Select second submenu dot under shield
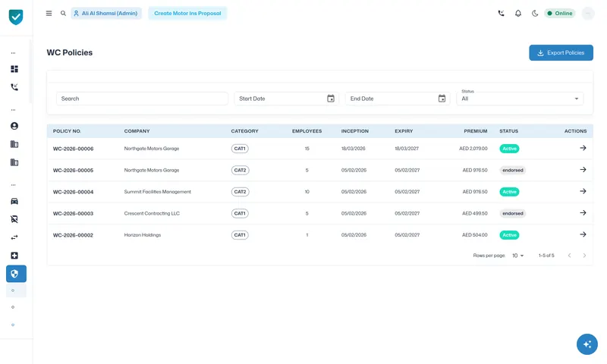 (13, 307)
